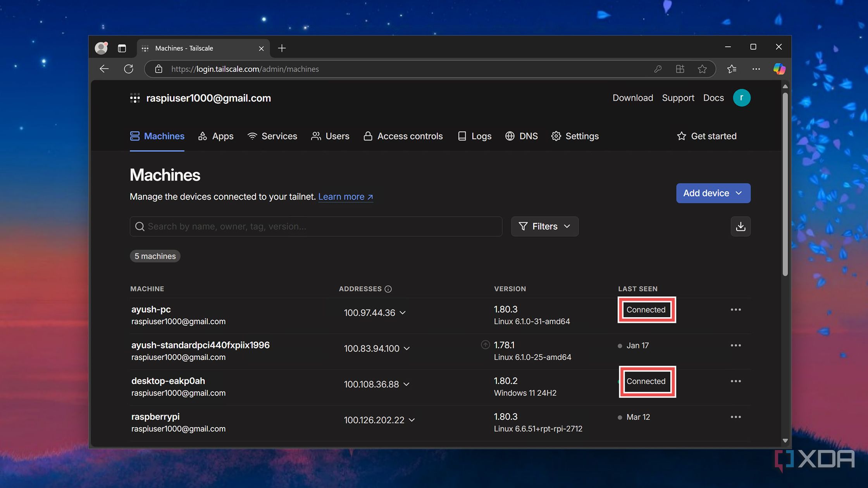Screen dimensions: 868x488
Task: Click the update-available arrow next to version 1.78.1
Action: pyautogui.click(x=485, y=345)
